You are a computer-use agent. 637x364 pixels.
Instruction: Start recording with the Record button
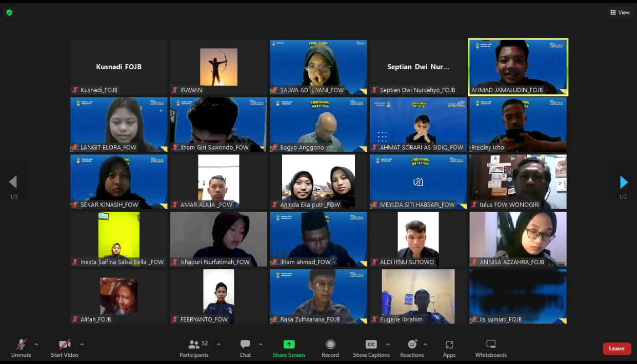click(x=330, y=348)
